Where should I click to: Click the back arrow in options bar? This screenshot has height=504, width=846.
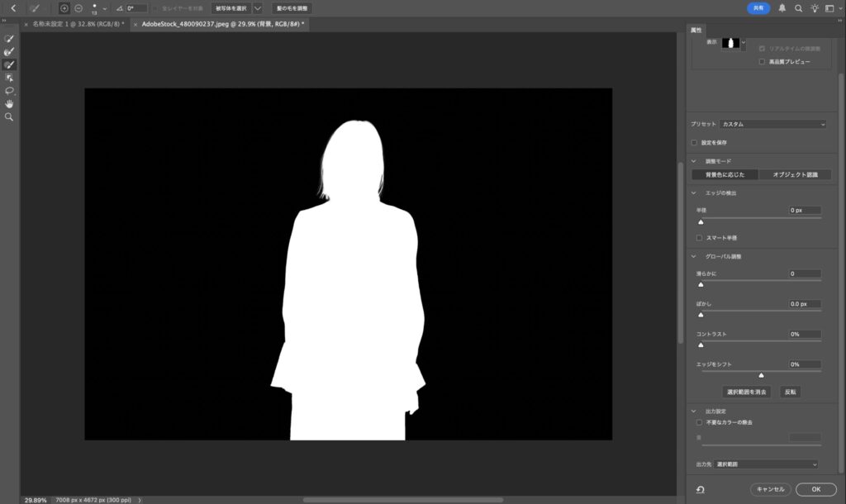click(13, 8)
